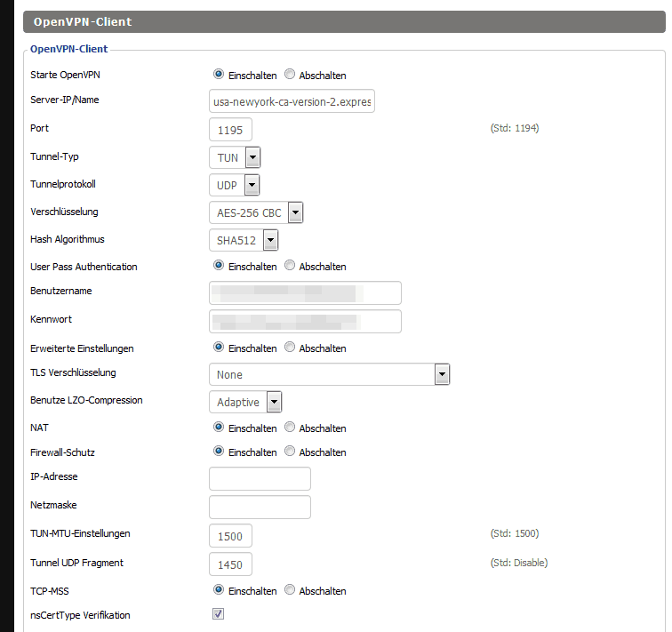Select Einschalten for NAT
672x632 pixels.
point(219,428)
